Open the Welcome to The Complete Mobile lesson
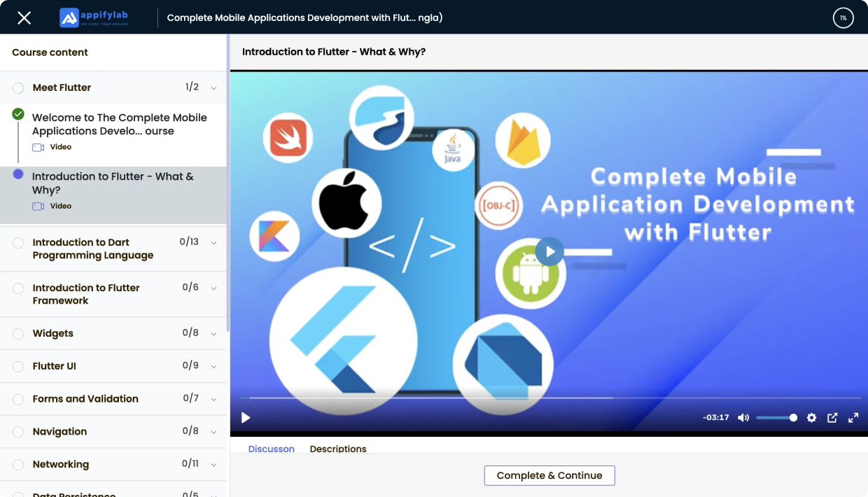This screenshot has width=868, height=497. pos(119,125)
